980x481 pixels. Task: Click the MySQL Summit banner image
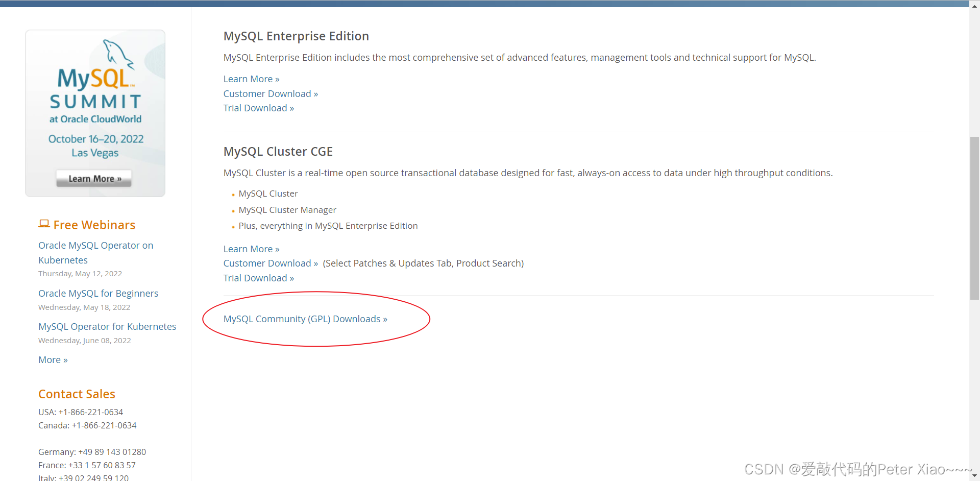click(95, 113)
